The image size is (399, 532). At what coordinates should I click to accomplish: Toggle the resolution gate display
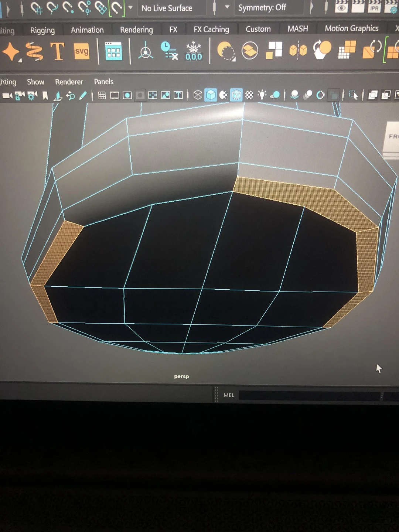[127, 95]
